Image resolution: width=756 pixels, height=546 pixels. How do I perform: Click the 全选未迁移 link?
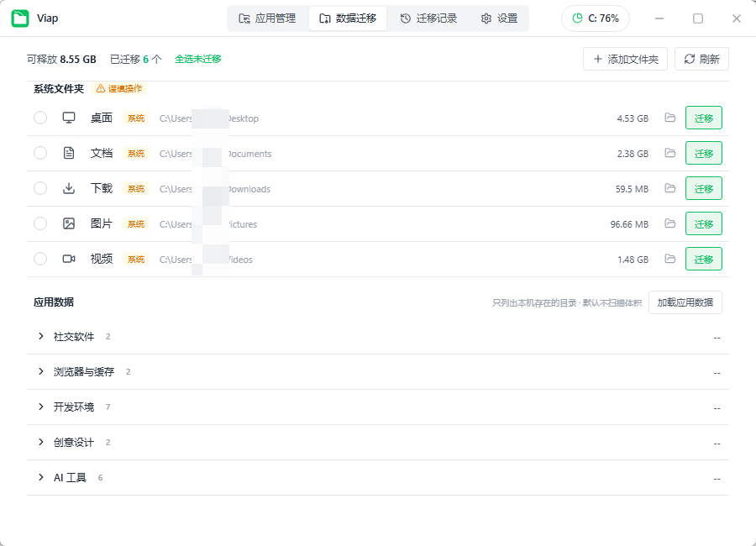(x=197, y=59)
